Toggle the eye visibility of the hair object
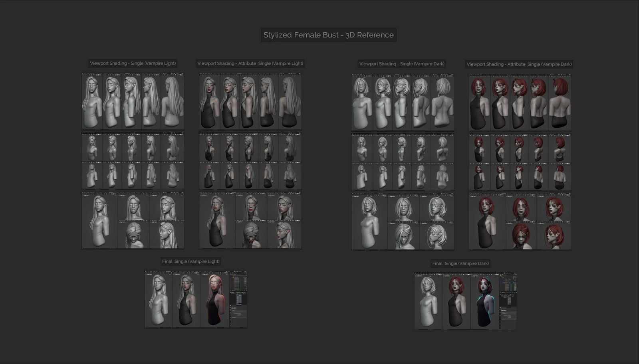Viewport: 639px width, 364px height. (244, 277)
